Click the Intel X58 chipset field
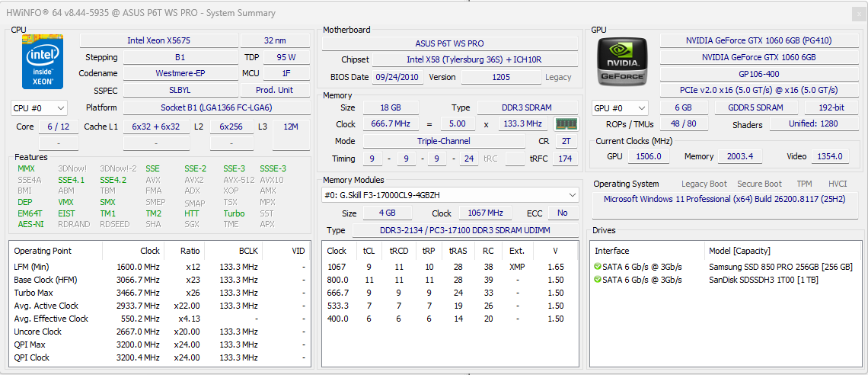Screen dimensions: 868x375 476,59
